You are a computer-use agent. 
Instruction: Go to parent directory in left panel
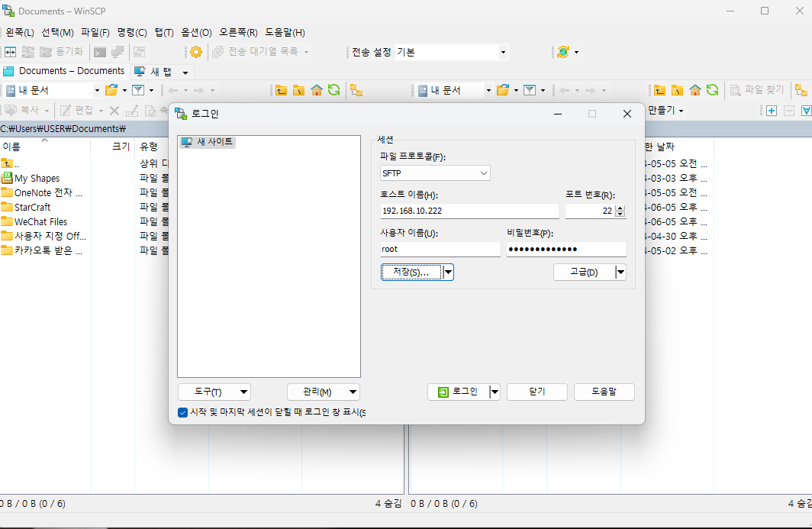coord(281,90)
